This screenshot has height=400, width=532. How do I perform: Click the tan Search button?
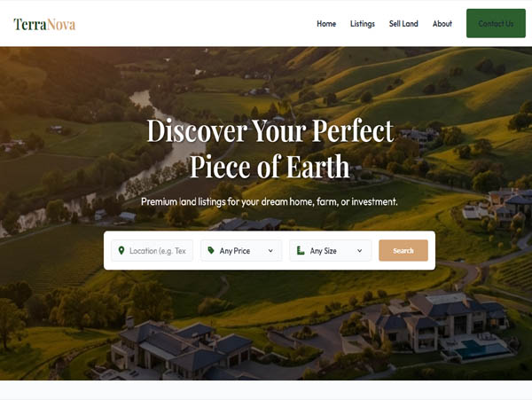403,251
